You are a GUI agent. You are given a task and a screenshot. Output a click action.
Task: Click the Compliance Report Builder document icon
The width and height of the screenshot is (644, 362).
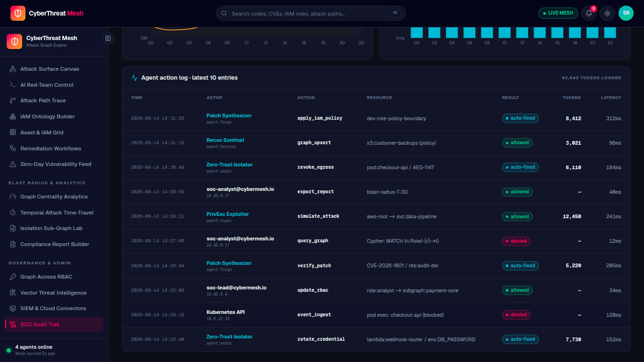coord(13,244)
